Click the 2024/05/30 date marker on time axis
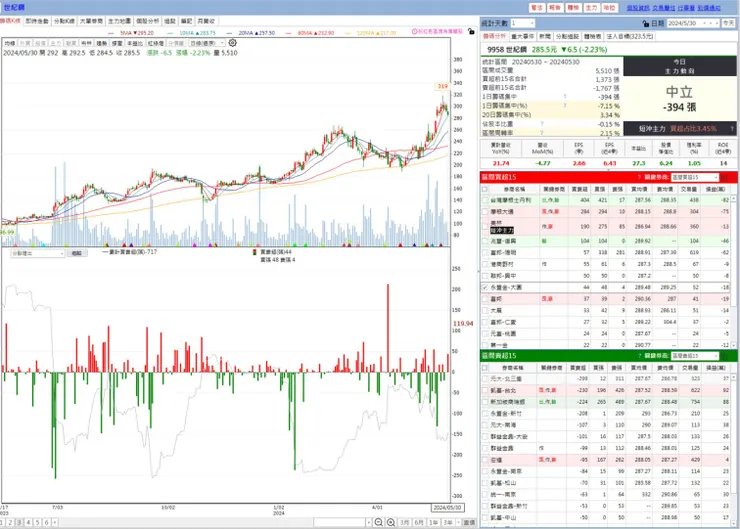The height and width of the screenshot is (529, 740). click(447, 508)
